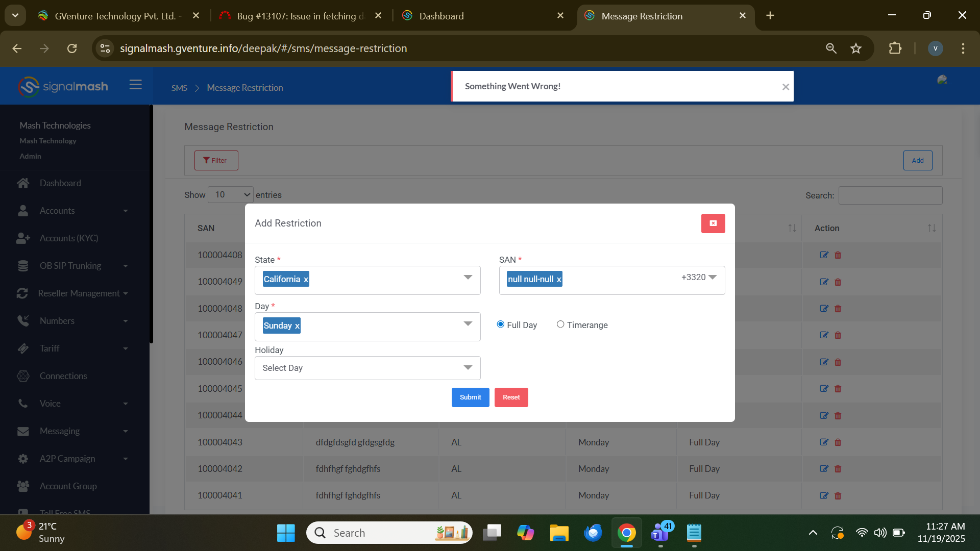Open Microsoft Teams from the taskbar
Image resolution: width=980 pixels, height=551 pixels.
click(660, 533)
